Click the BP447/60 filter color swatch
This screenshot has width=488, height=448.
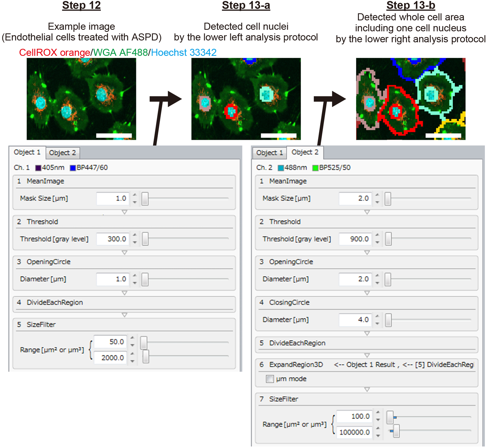72,167
